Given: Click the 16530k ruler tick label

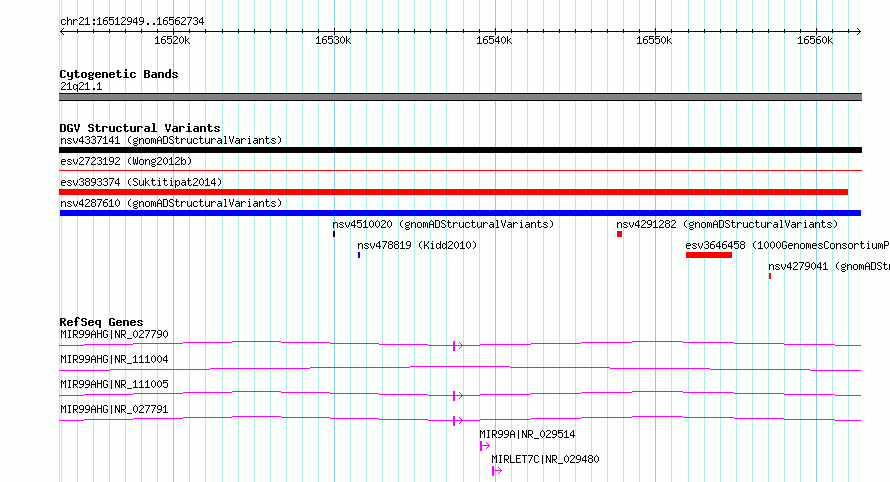Looking at the screenshot, I should (x=333, y=40).
